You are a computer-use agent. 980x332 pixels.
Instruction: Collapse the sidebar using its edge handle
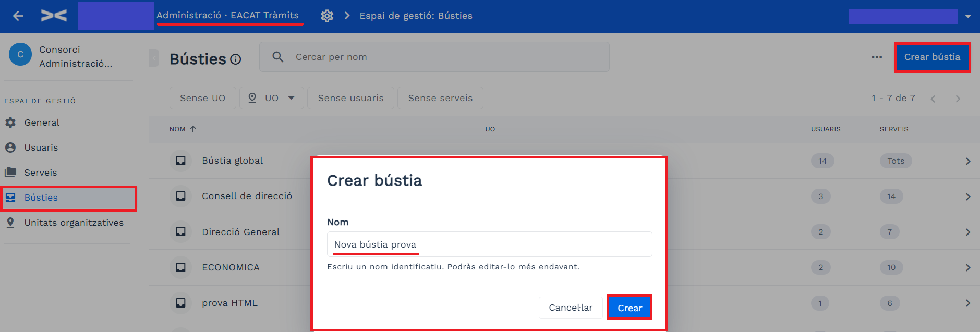[x=154, y=57]
